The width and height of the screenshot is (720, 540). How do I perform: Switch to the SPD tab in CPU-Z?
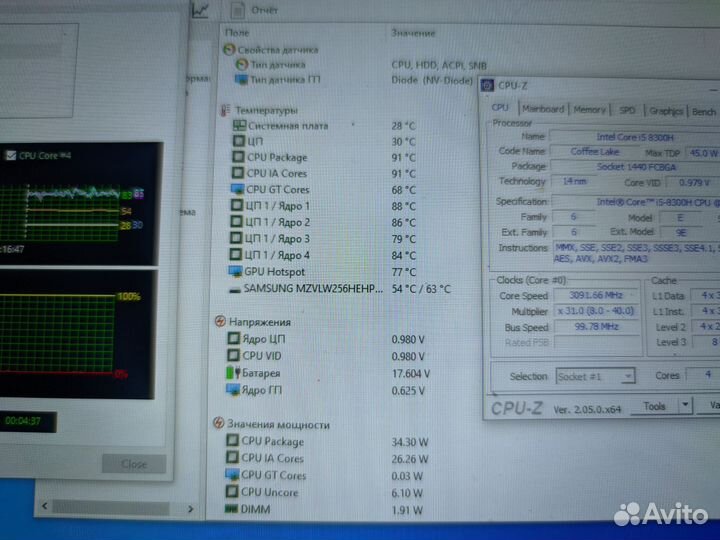click(x=627, y=110)
